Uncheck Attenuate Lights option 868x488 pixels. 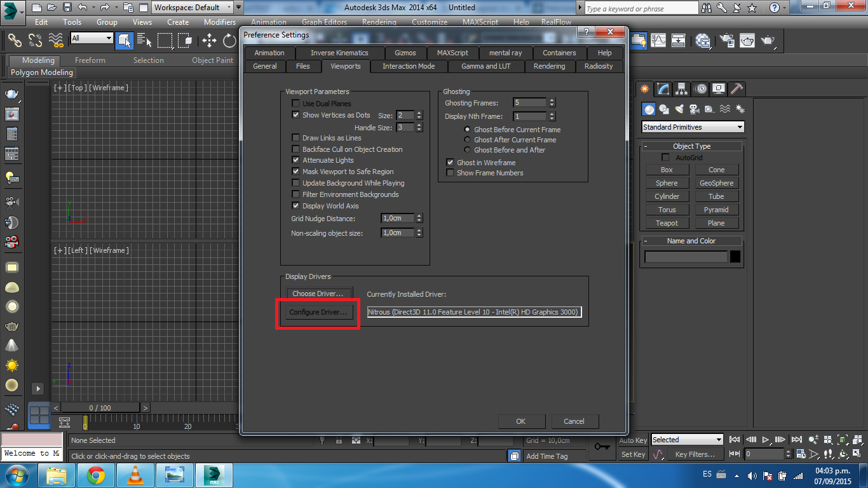coord(295,160)
